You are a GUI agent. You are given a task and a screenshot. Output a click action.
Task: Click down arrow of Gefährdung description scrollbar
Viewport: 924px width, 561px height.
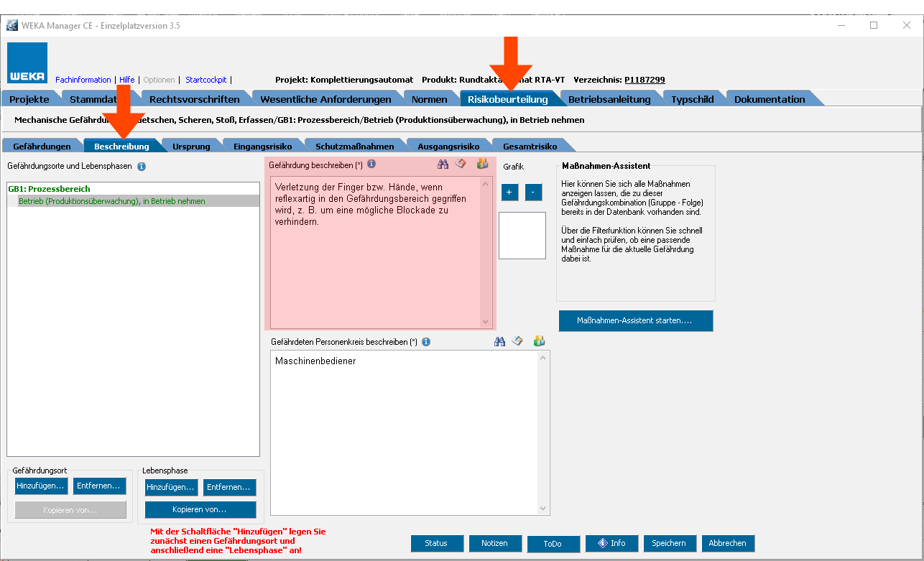point(485,323)
